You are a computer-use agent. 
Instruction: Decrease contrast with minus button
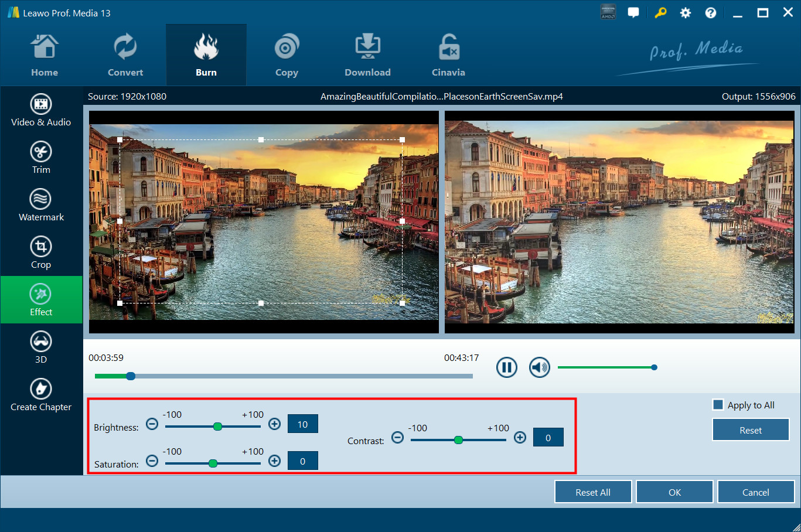point(397,437)
